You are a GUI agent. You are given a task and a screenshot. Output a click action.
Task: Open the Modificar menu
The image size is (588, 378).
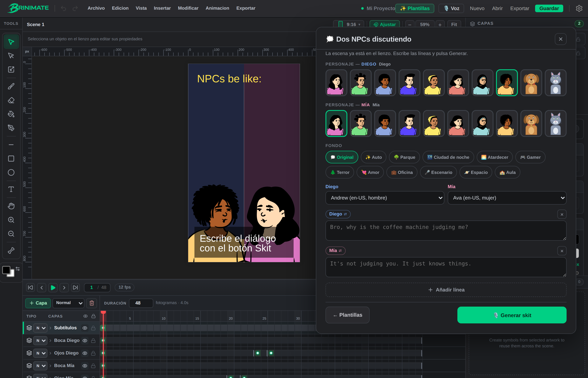point(188,8)
